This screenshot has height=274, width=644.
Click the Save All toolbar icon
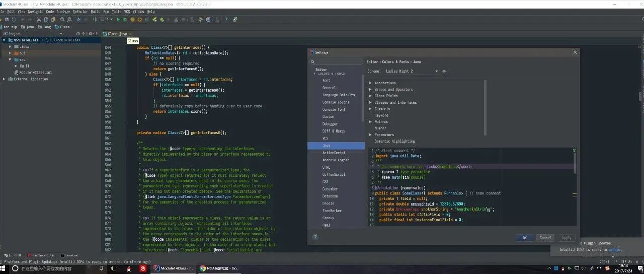pyautogui.click(x=7, y=19)
